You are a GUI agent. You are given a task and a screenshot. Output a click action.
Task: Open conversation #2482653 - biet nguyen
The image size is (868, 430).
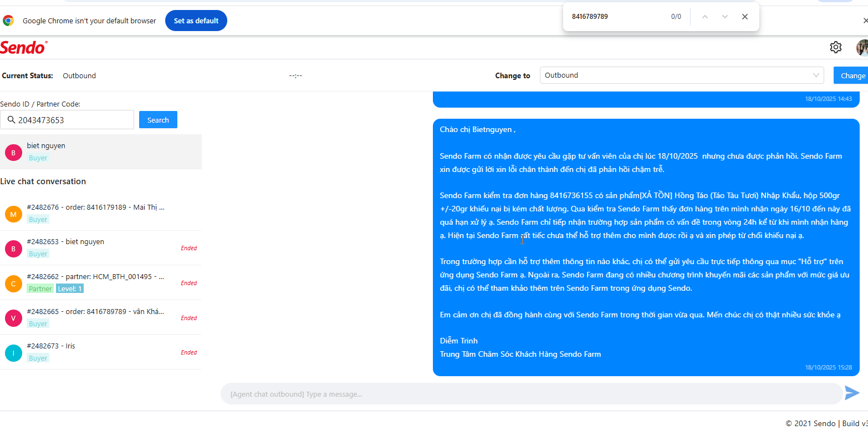(101, 247)
